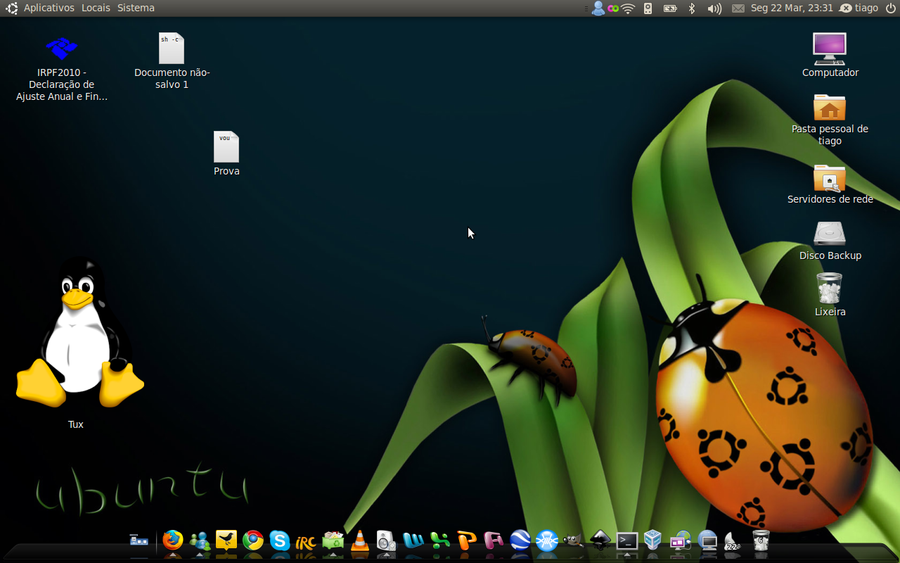The width and height of the screenshot is (900, 563).
Task: Launch GIMP from the dock
Action: coord(573,541)
